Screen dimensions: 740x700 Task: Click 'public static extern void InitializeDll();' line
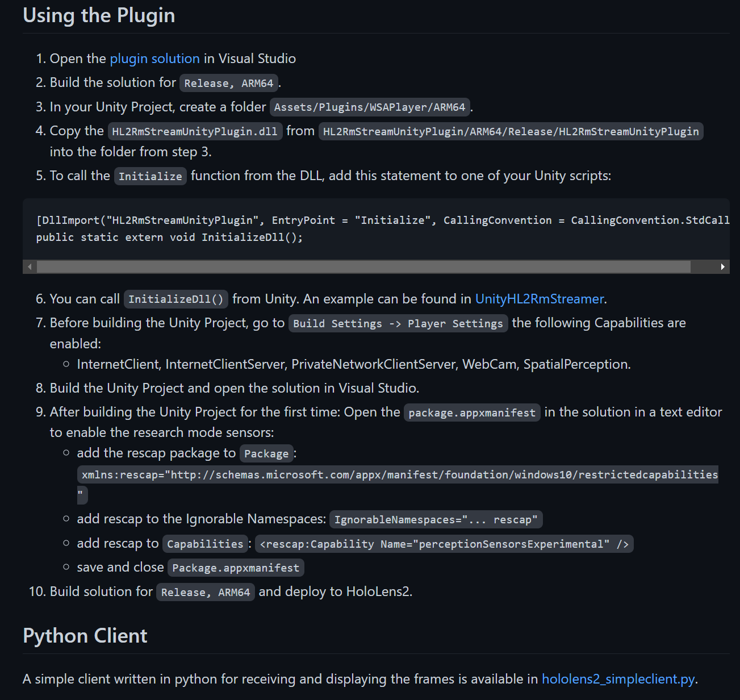[169, 237]
